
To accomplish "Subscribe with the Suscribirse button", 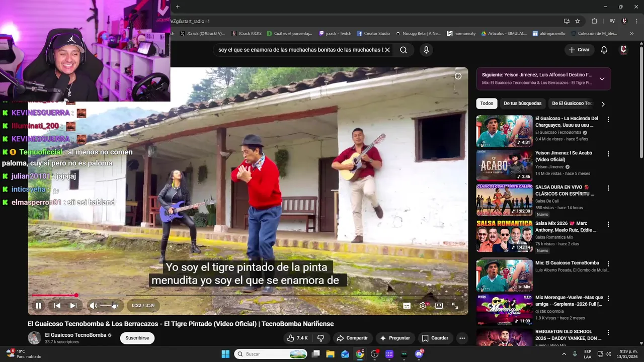I will 137,338.
